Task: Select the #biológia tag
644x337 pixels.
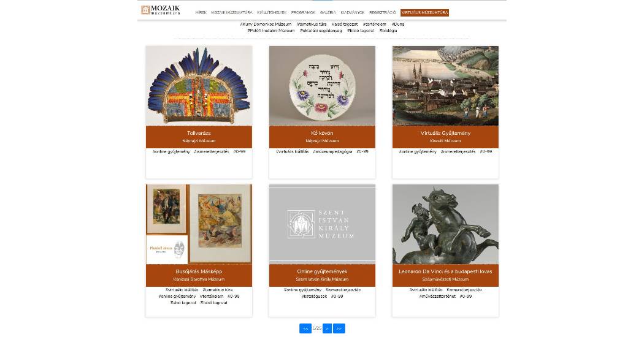Action: click(388, 31)
